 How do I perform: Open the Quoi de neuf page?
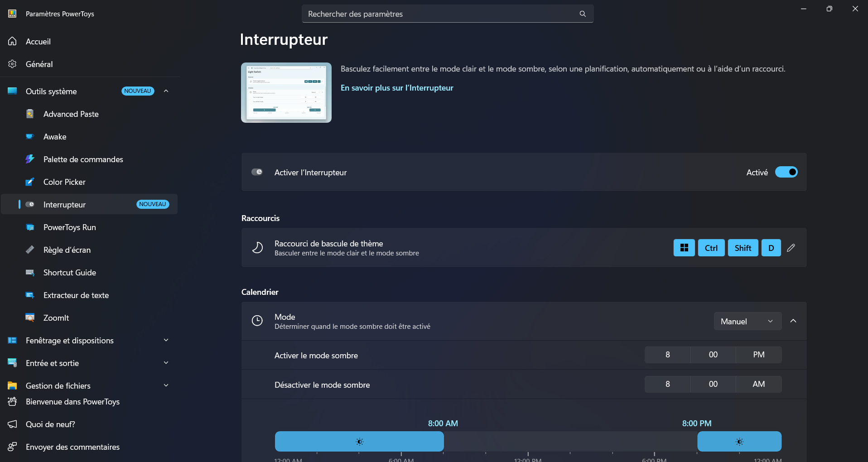coord(50,424)
